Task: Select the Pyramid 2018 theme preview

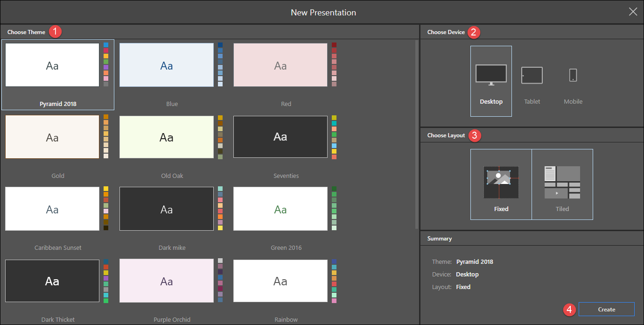Action: 52,65
